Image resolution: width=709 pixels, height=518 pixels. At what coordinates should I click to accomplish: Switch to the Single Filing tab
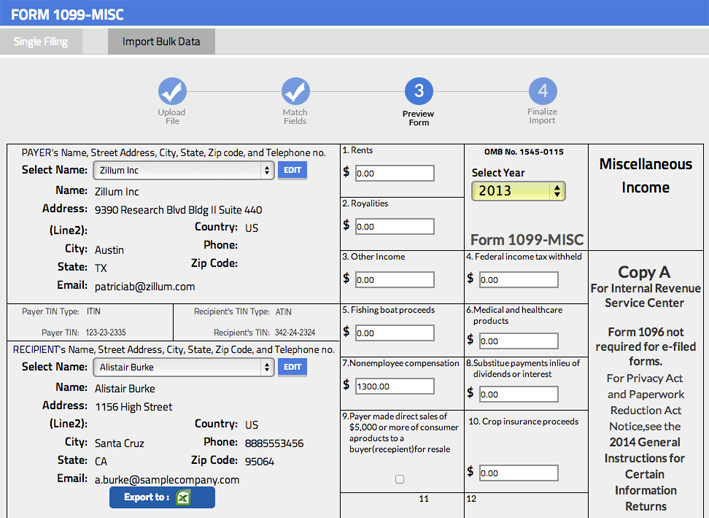41,42
